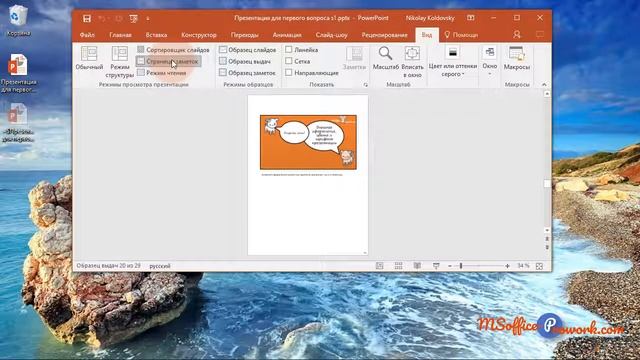Viewport: 640px width, 360px height.
Task: Open the Презентация PowerPoint desktop file
Action: (x=18, y=74)
